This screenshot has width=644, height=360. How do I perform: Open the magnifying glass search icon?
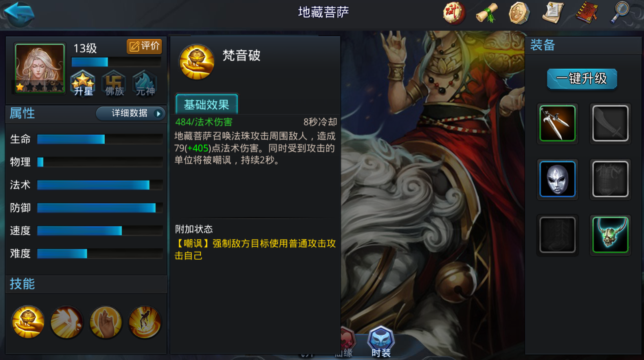(620, 12)
